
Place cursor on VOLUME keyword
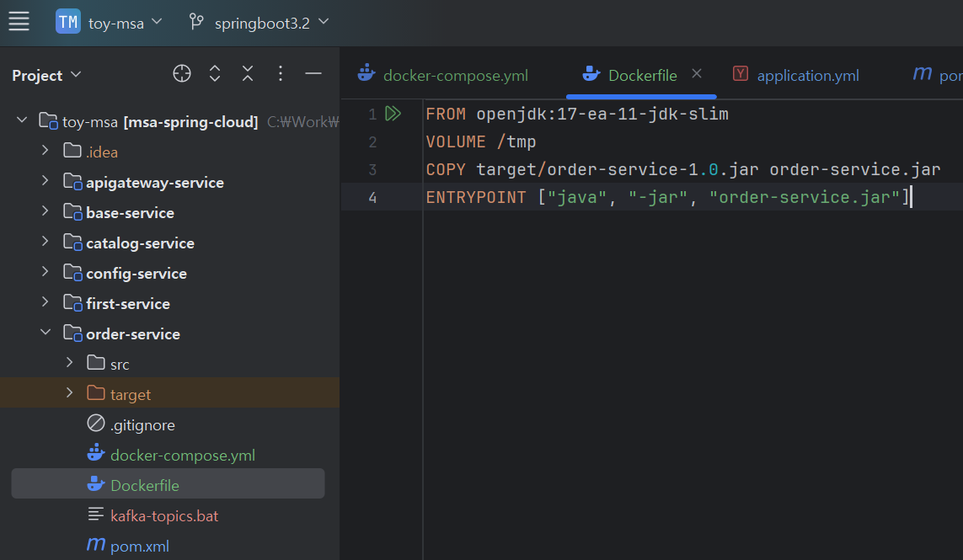tap(456, 141)
